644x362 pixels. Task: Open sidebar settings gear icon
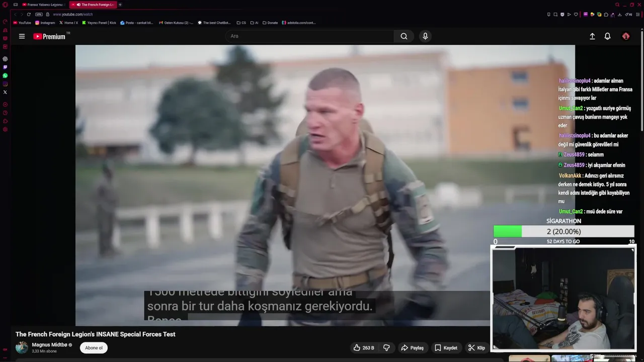[x=5, y=129]
